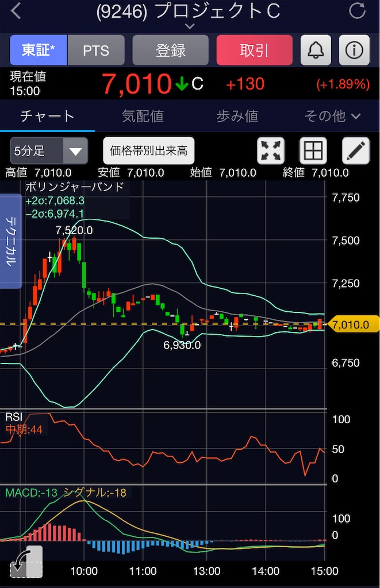This screenshot has height=588, width=380.
Task: Tap the シグナル:-18 label
Action: point(95,492)
